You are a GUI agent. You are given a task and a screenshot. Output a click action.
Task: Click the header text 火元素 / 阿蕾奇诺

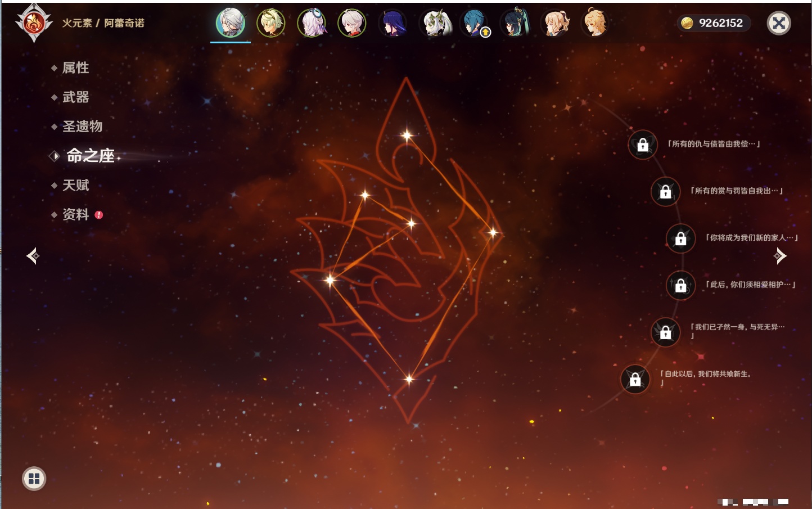coord(103,23)
